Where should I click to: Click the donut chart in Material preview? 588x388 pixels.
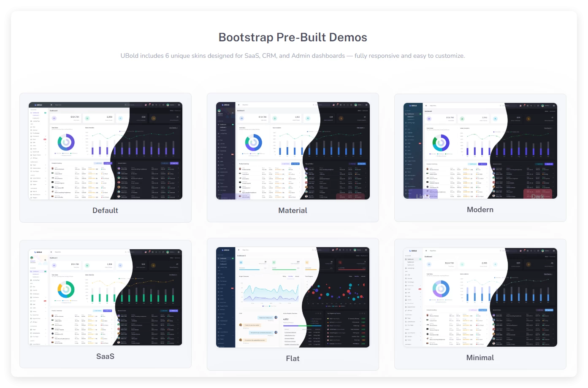tap(253, 143)
